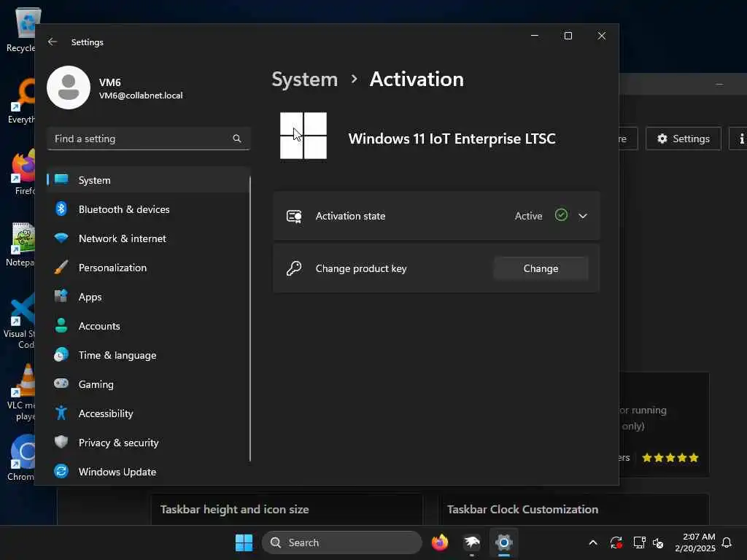Image resolution: width=747 pixels, height=560 pixels.
Task: Select the VLC media player desktop shortcut
Action: point(21,392)
